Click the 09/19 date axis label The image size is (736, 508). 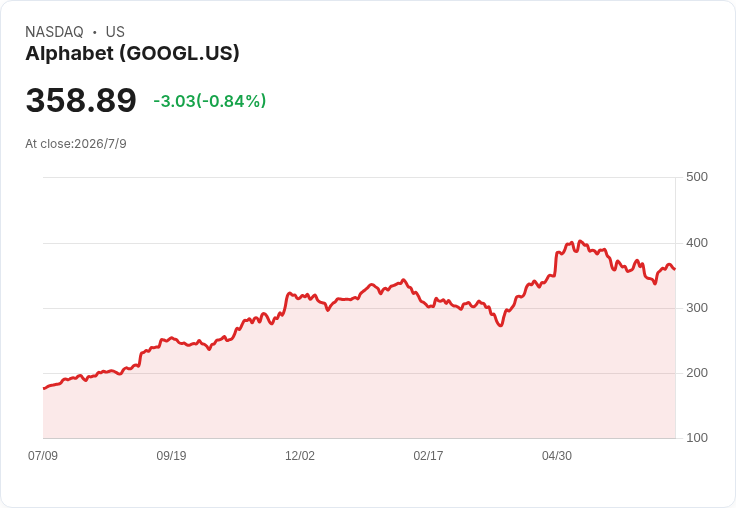[171, 455]
